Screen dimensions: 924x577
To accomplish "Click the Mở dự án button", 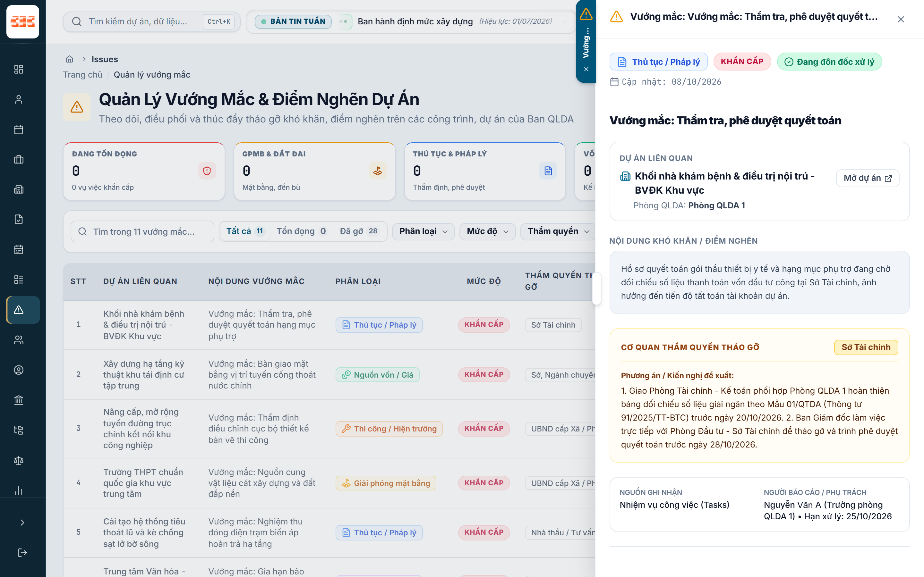I will click(867, 178).
